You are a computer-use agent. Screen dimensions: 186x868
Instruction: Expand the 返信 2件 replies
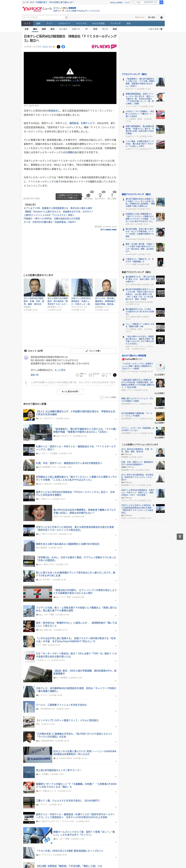pos(34,375)
